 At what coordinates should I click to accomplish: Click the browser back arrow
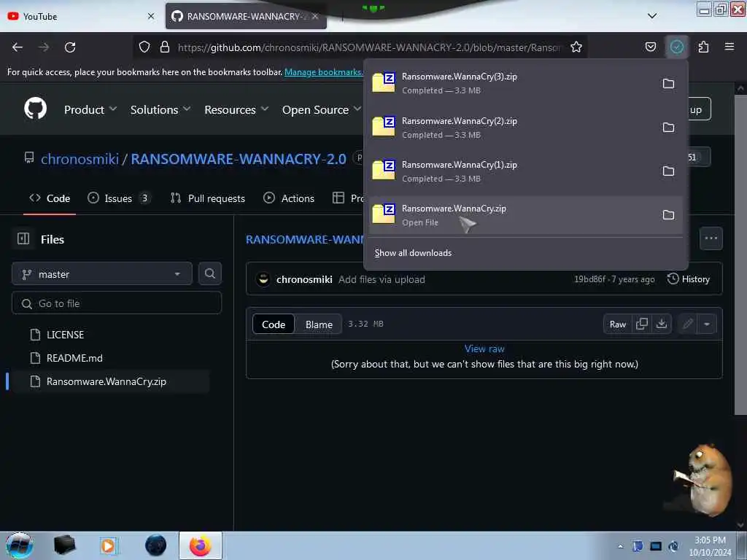[18, 47]
